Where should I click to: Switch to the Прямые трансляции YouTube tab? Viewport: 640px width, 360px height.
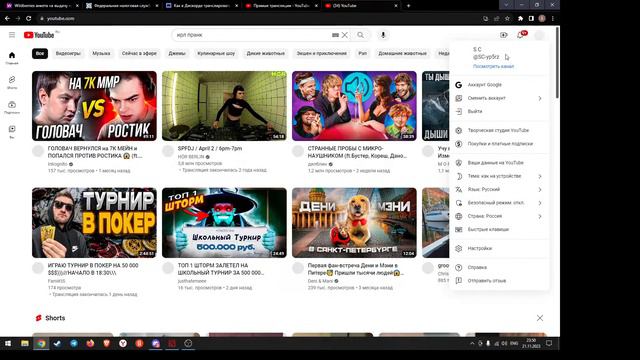click(282, 6)
